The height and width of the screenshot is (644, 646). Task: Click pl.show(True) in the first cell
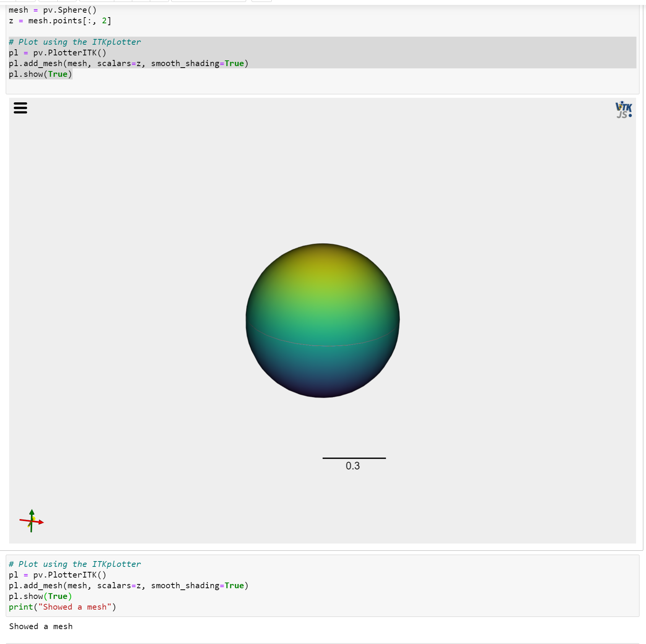pos(41,74)
